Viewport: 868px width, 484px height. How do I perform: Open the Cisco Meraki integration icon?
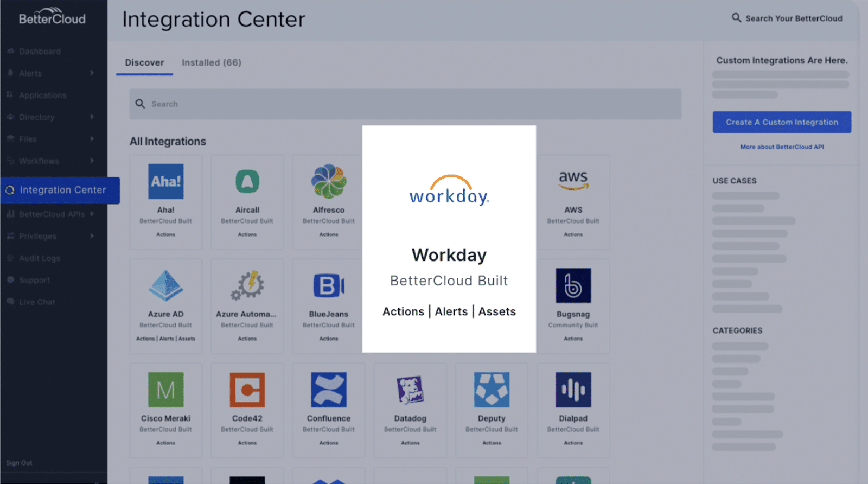(165, 390)
